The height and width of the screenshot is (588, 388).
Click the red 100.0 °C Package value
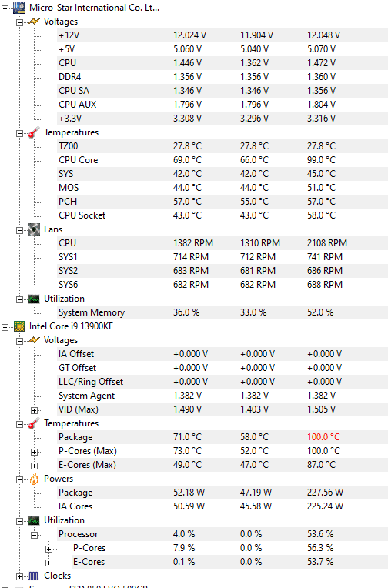coord(323,437)
